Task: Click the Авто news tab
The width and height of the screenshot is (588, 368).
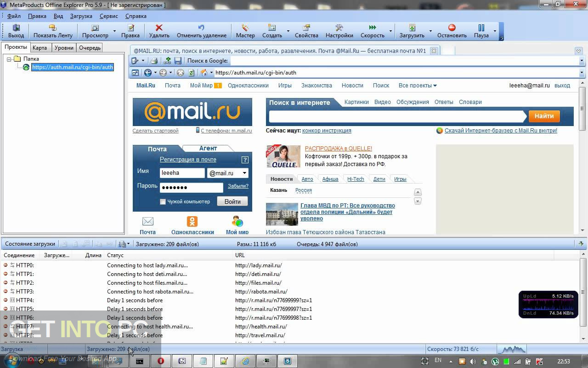Action: click(307, 179)
